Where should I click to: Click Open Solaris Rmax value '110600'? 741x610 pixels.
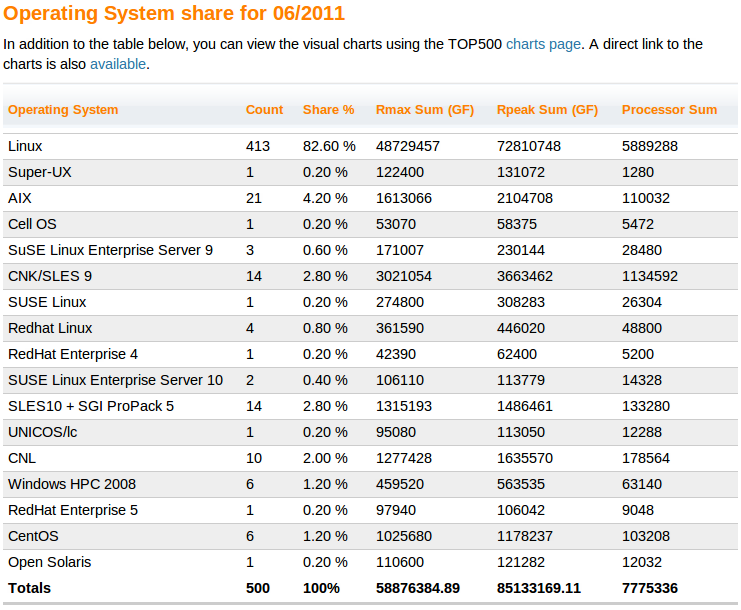[400, 562]
